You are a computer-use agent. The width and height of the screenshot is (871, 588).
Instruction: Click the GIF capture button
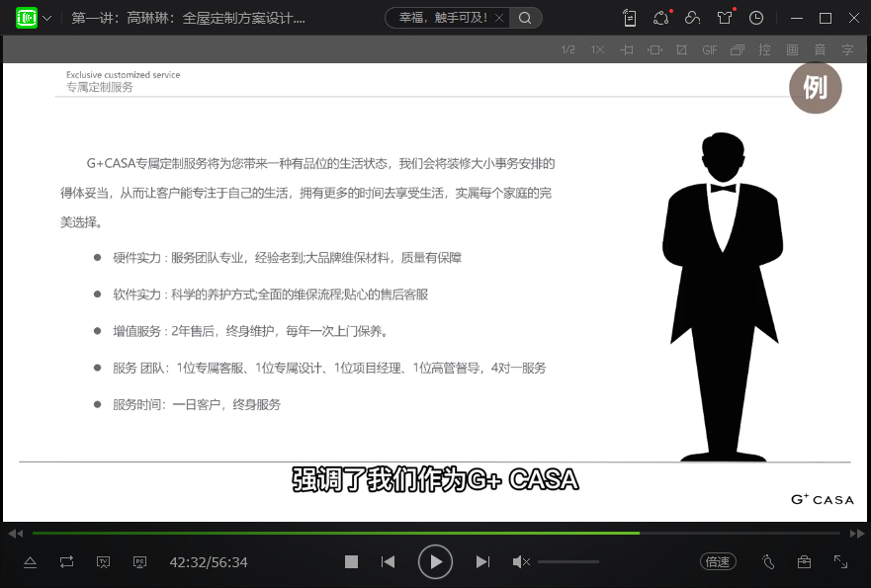pyautogui.click(x=710, y=49)
